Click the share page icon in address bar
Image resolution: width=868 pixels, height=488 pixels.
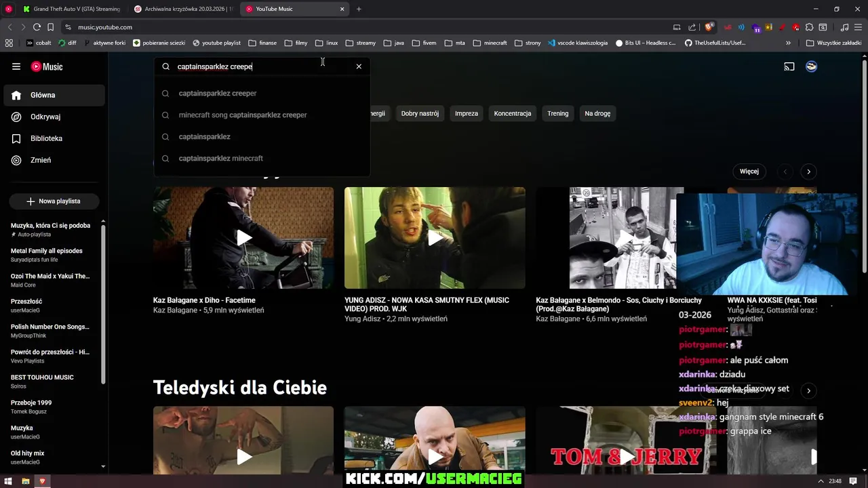[692, 27]
